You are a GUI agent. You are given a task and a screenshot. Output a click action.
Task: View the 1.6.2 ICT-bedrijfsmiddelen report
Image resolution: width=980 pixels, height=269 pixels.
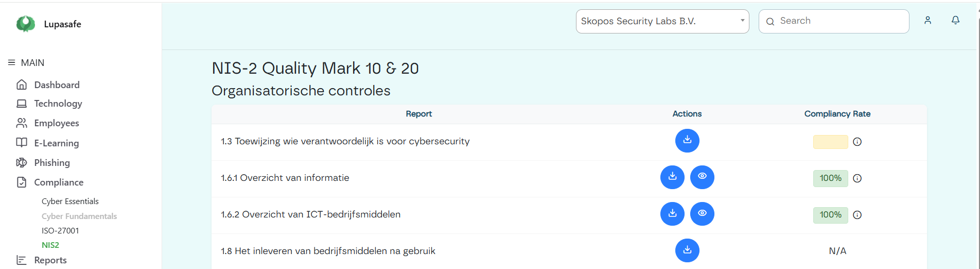pos(702,214)
